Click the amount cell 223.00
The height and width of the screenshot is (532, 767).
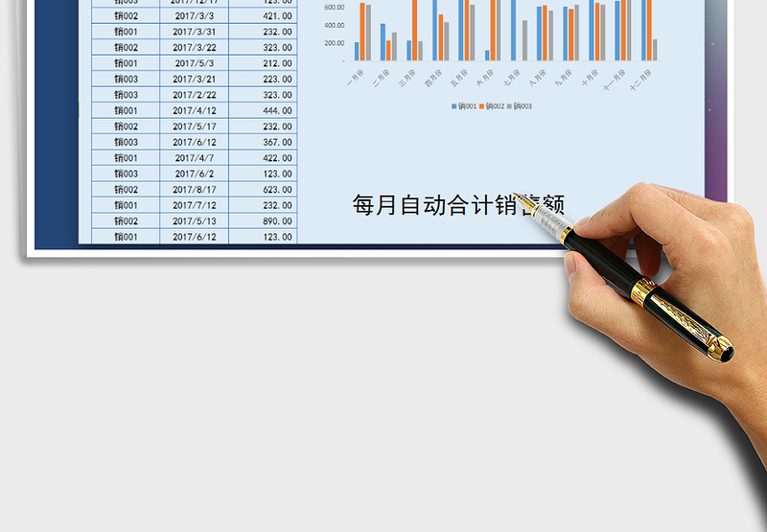(x=263, y=79)
